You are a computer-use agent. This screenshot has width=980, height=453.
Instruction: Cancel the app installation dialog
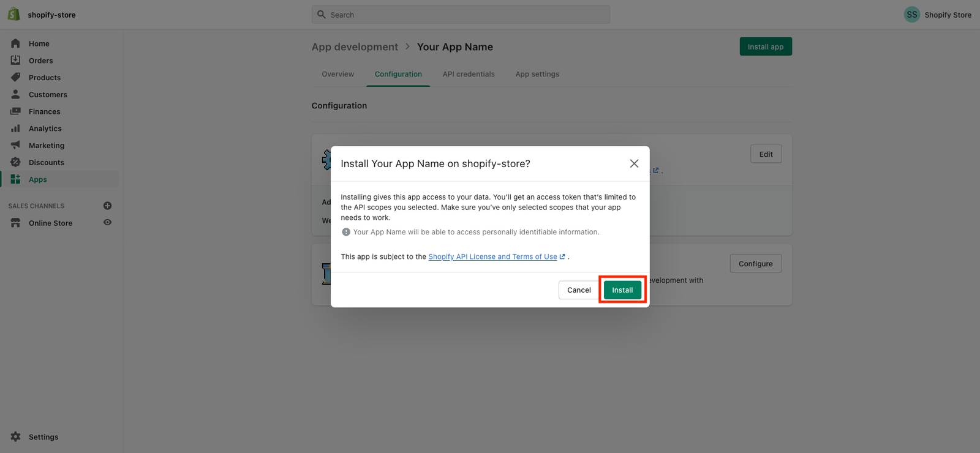click(579, 290)
